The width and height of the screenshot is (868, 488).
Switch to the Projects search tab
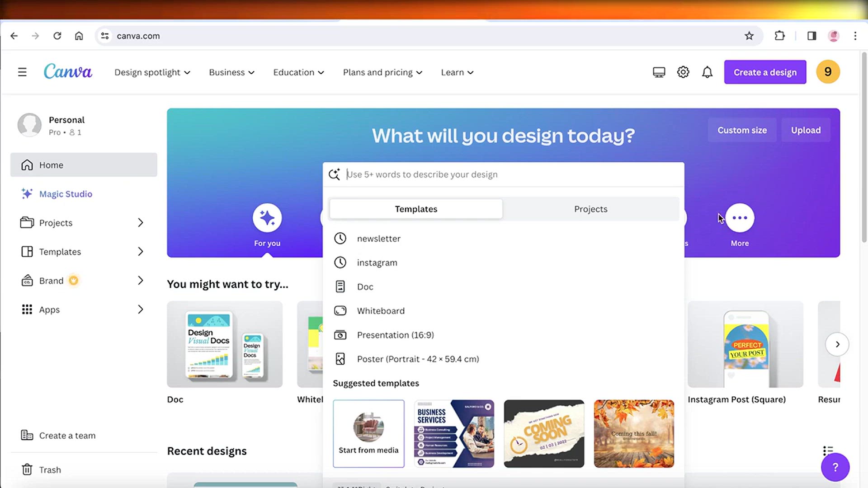click(590, 209)
